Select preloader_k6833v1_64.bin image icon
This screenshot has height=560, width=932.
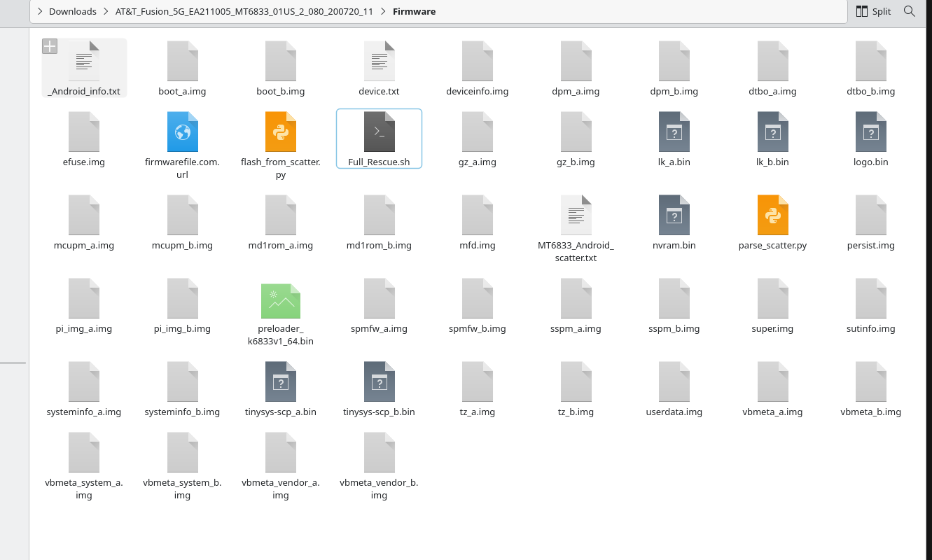click(281, 301)
